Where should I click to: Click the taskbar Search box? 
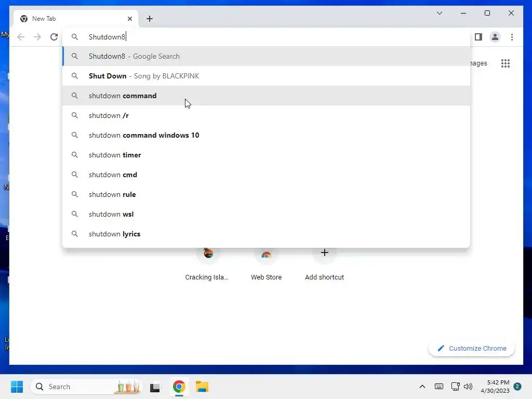(x=87, y=387)
